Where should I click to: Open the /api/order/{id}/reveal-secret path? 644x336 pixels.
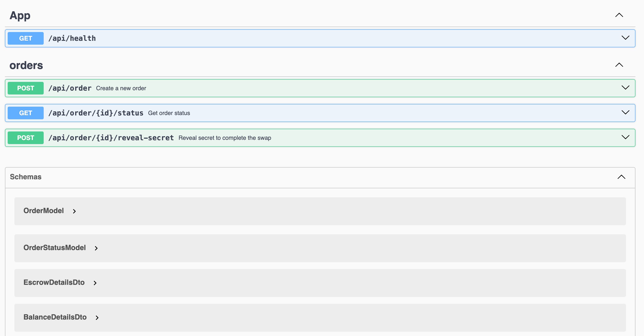[111, 138]
